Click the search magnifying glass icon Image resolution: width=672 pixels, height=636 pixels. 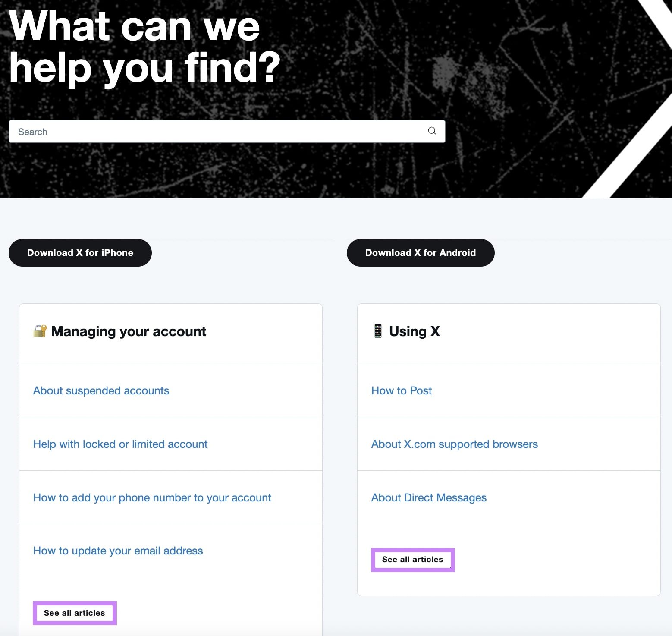(432, 131)
